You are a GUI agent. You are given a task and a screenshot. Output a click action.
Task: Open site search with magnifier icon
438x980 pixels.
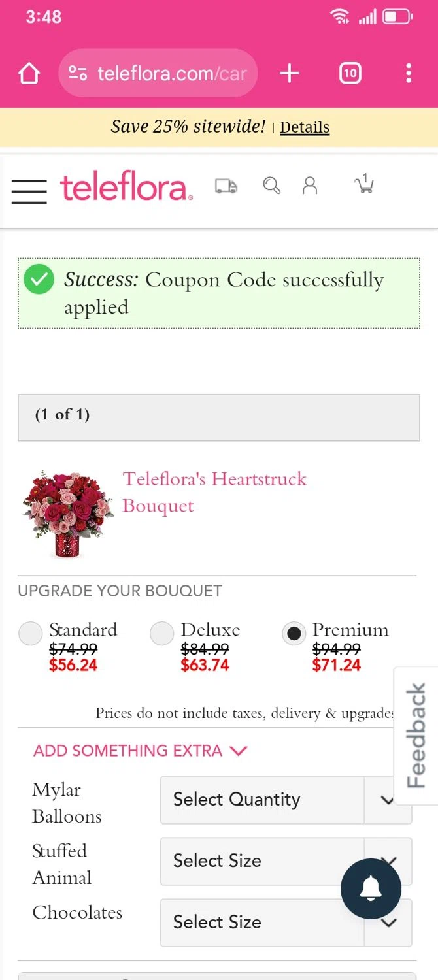(271, 186)
